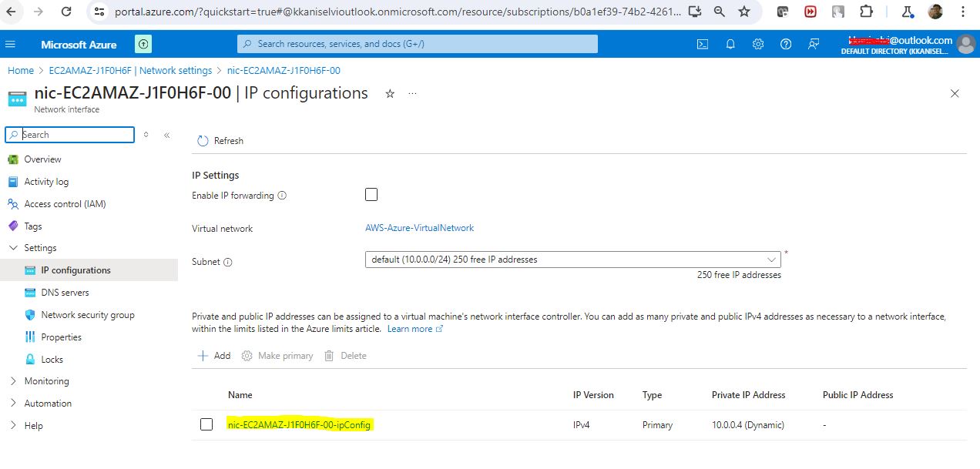Expand the Automation section
This screenshot has height=469, width=980.
(x=13, y=404)
